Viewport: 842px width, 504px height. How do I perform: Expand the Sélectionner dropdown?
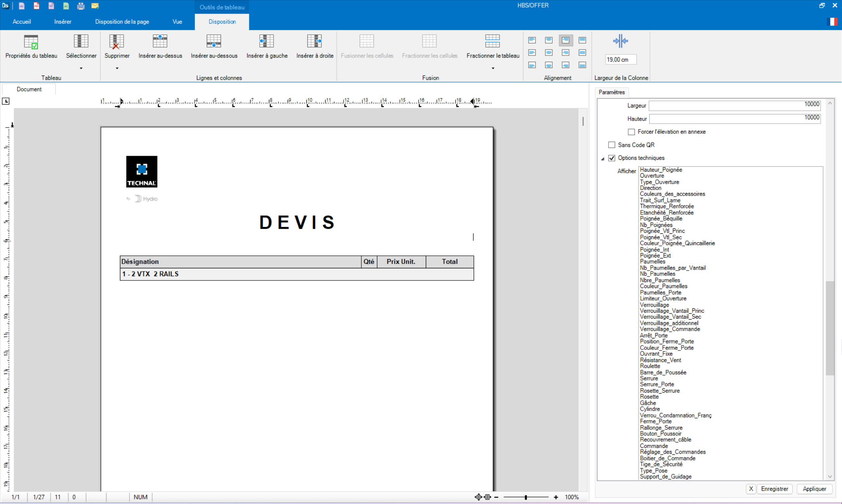[81, 68]
